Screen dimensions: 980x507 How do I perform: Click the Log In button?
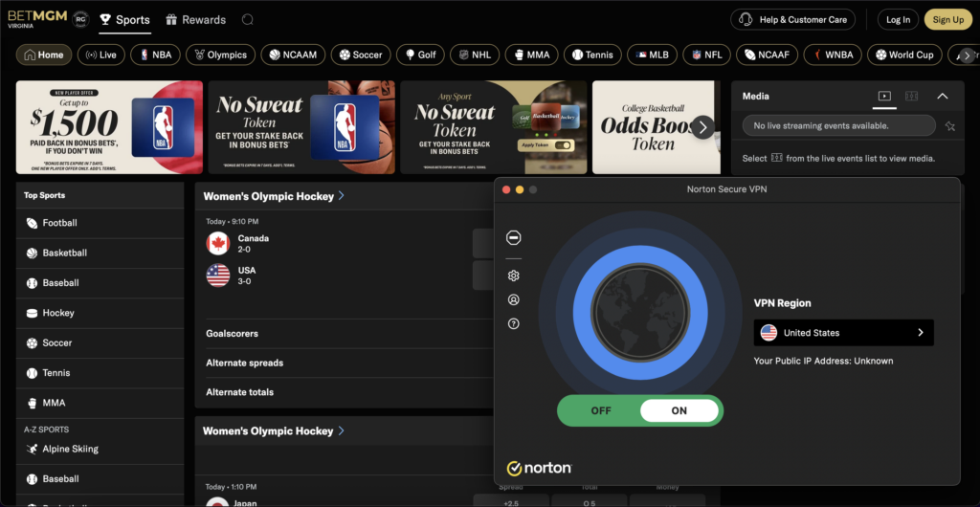tap(898, 19)
